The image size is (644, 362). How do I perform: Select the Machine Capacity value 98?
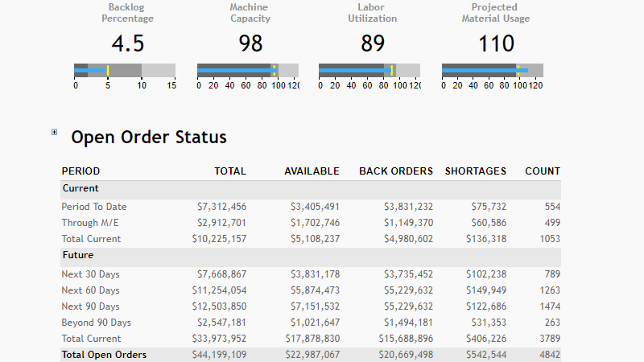(250, 43)
